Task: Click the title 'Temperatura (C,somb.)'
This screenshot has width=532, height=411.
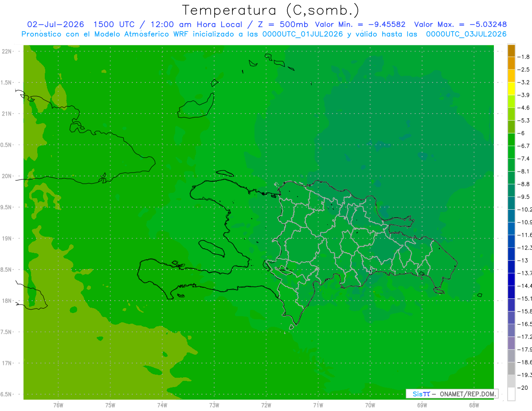Action: click(x=271, y=10)
